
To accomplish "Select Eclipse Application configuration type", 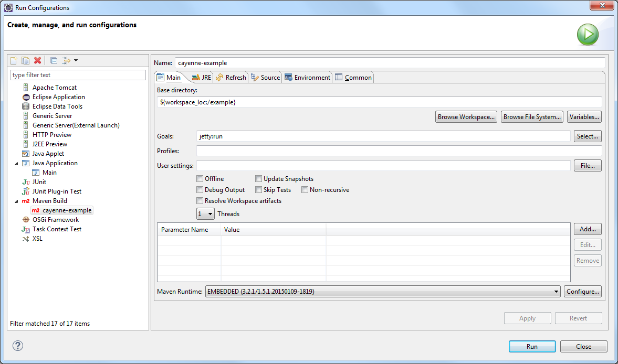I will (58, 97).
